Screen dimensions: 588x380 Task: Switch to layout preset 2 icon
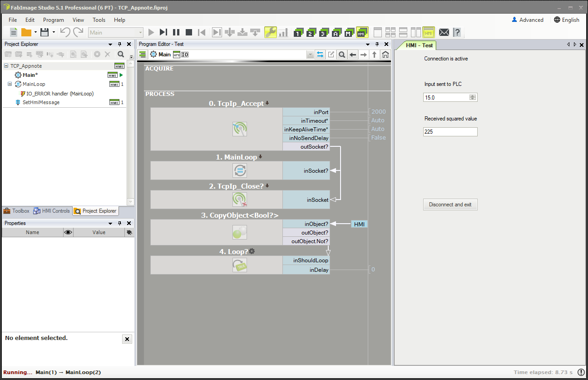click(x=311, y=32)
